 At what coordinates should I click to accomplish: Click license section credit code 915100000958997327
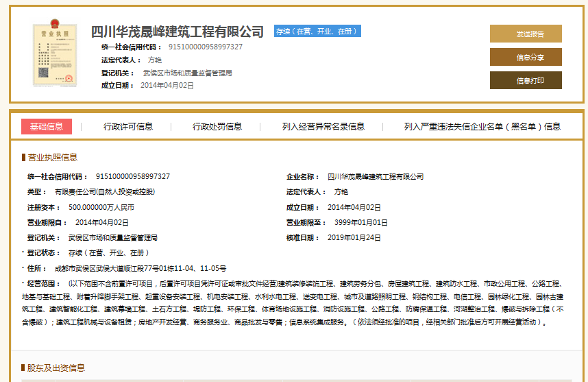[133, 176]
